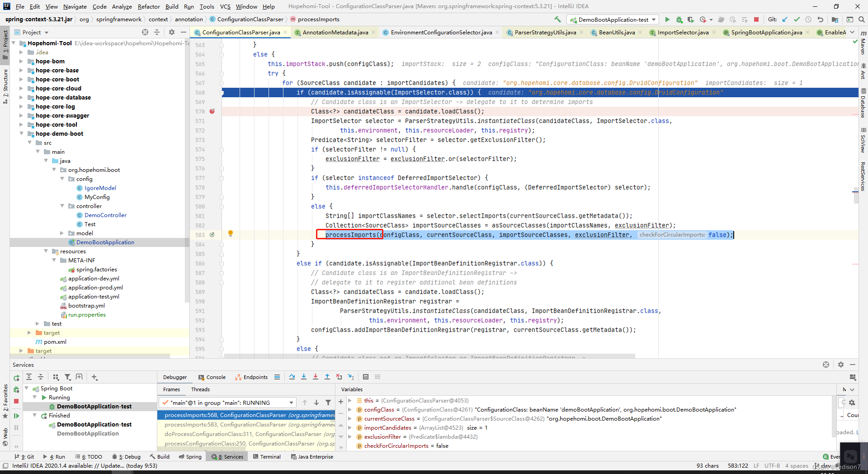Toggle scroll-from-source target icon in Project panel
868x474 pixels.
pyautogui.click(x=145, y=32)
